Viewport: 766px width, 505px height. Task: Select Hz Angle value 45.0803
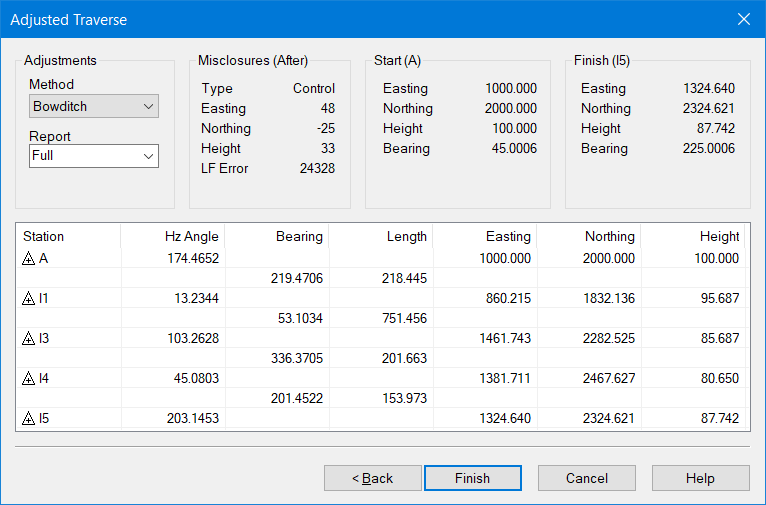pyautogui.click(x=196, y=379)
